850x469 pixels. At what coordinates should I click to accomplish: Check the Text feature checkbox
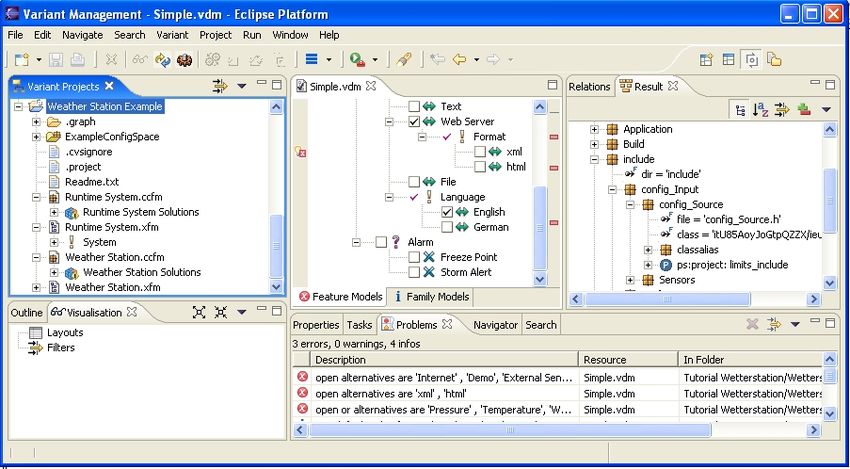(414, 106)
